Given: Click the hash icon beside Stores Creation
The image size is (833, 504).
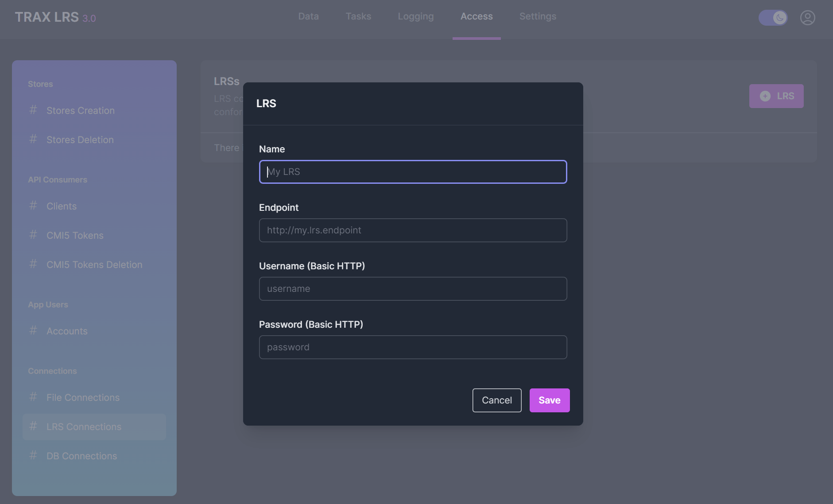Looking at the screenshot, I should coord(33,110).
